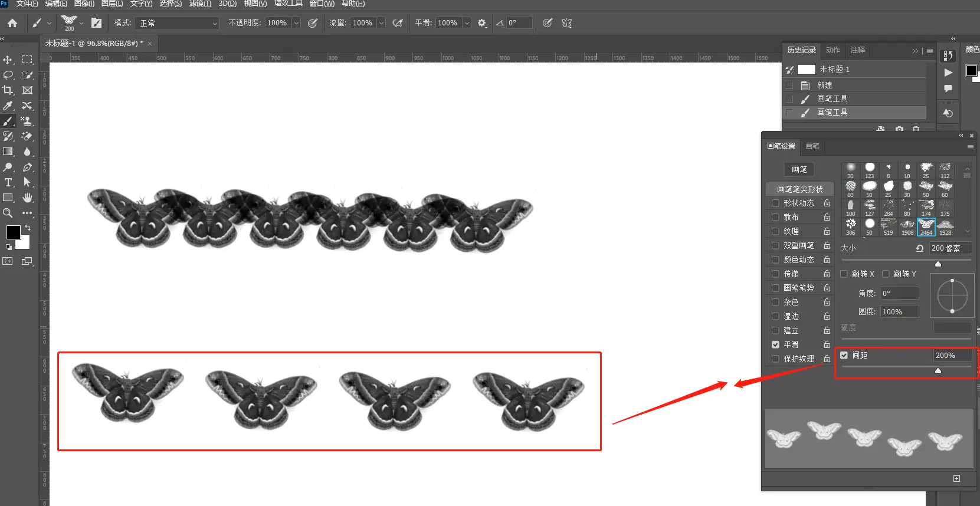Open the 滤镜 menu
This screenshot has width=980, height=506.
tap(199, 4)
